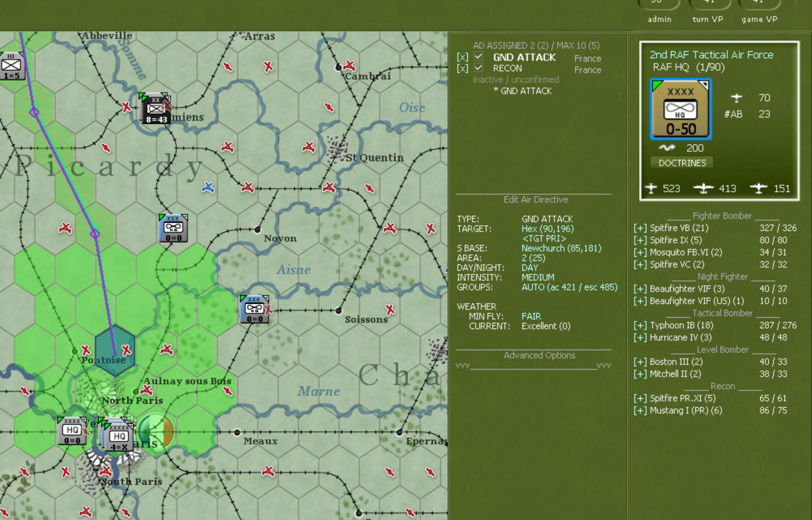Expand the Boston III (2) group list
Viewport: 812px width, 520px height.
tap(640, 362)
